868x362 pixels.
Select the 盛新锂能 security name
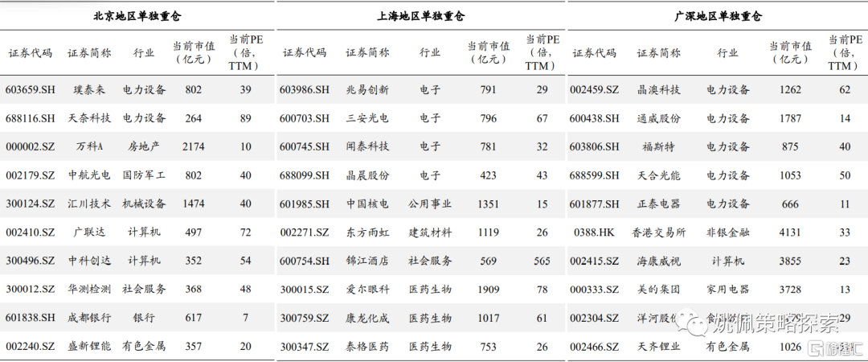88,347
